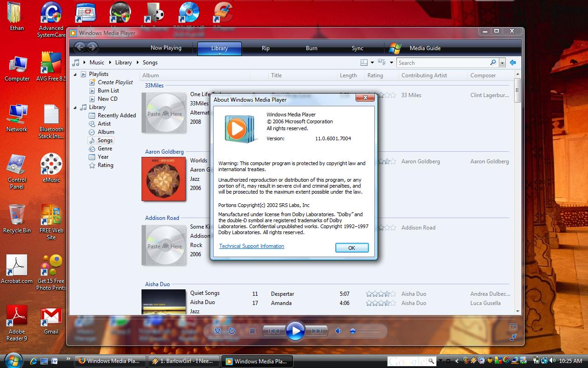Select the Genre view in Library
The image size is (588, 368).
coord(105,149)
